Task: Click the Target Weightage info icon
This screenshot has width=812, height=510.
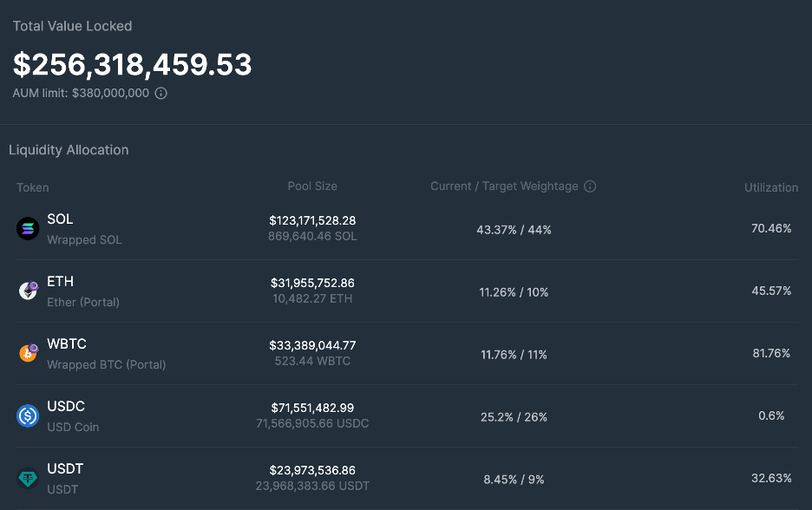Action: (590, 186)
